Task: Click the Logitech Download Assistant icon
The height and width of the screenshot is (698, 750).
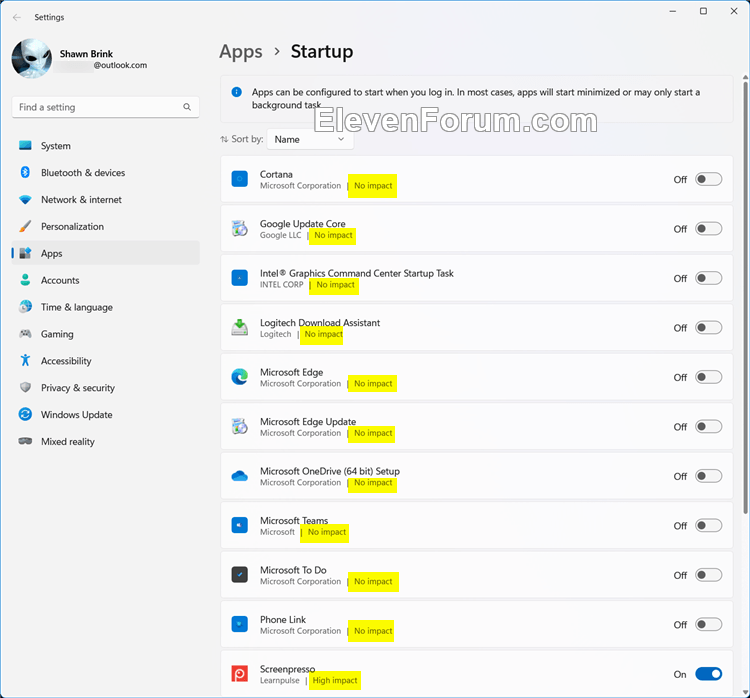Action: click(x=240, y=328)
